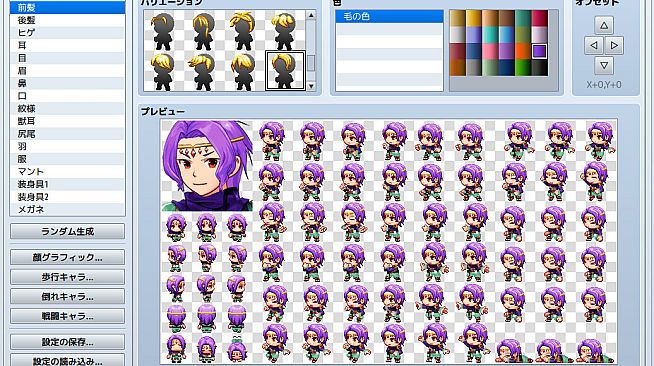Image resolution: width=654 pixels, height=366 pixels.
Task: Click the ランダム生成 button
Action: pos(67,231)
